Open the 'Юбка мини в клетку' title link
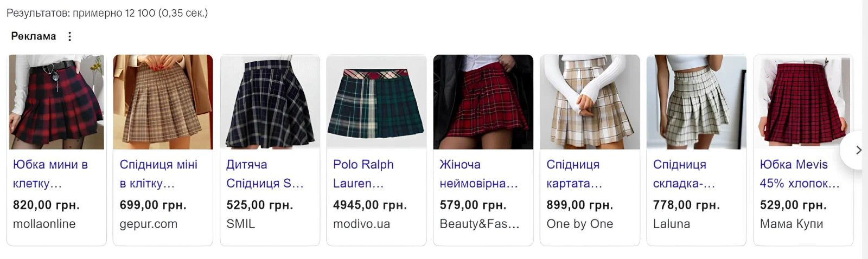 50,174
